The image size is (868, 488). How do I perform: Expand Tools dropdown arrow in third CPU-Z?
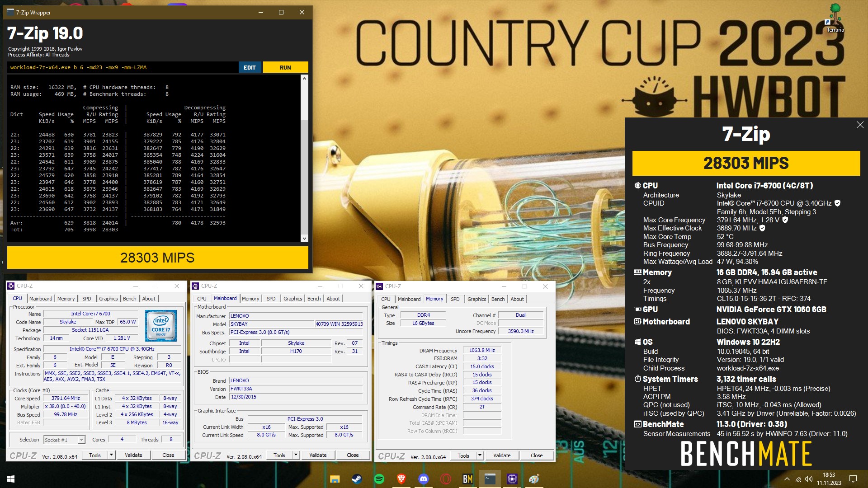tap(480, 455)
